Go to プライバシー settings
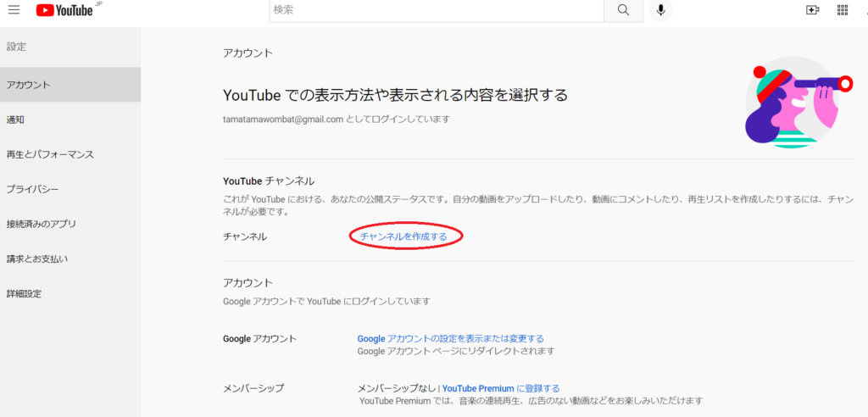This screenshot has height=417, width=868. coord(70,189)
